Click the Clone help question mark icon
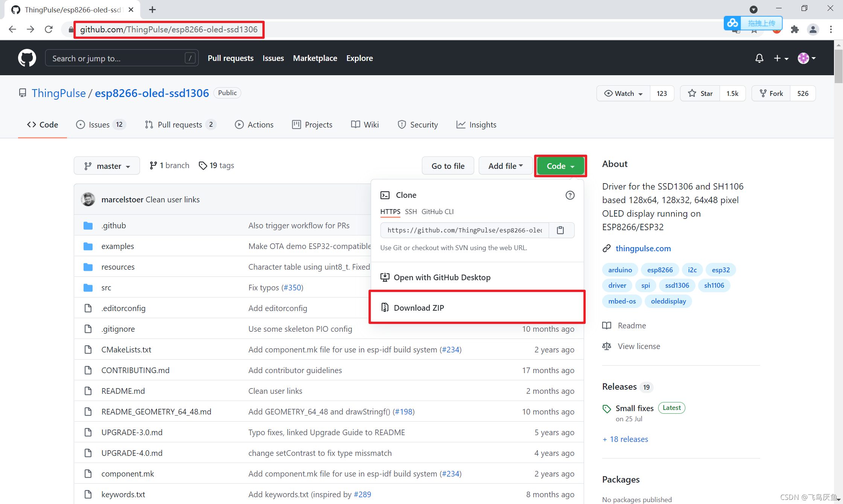 570,195
